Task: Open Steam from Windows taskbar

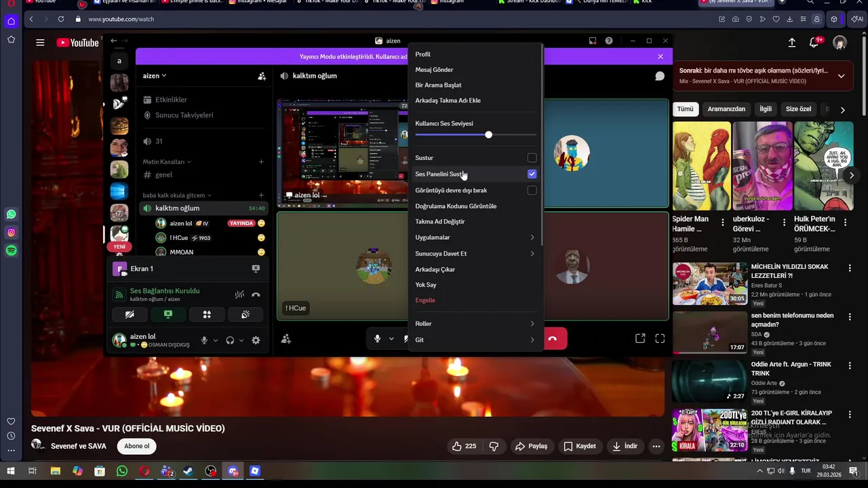Action: (x=189, y=471)
